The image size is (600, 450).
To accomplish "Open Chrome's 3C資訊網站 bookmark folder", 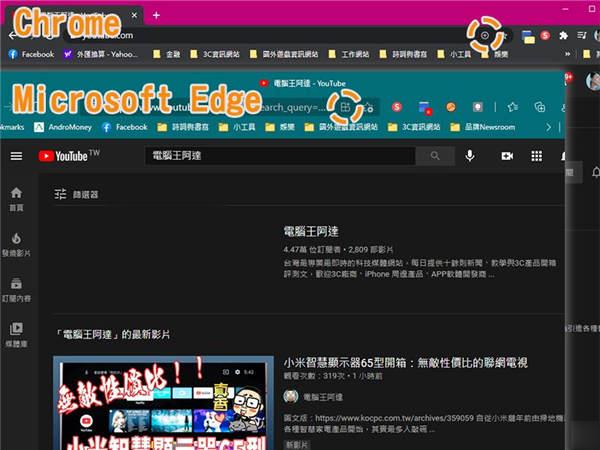I will coord(215,54).
